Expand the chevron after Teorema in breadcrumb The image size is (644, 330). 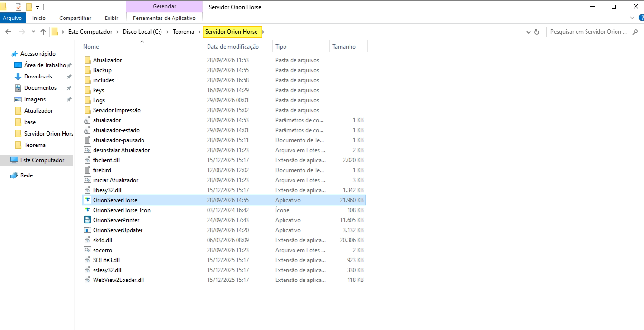199,32
